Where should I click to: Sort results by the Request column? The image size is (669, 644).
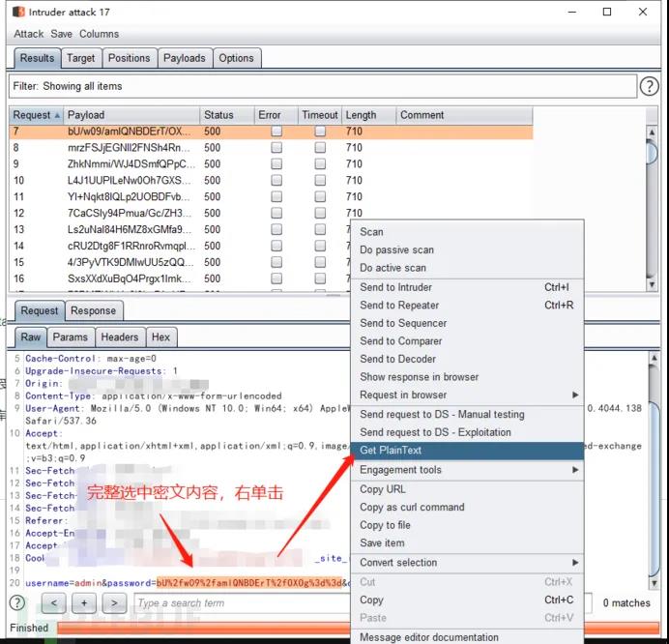pos(37,115)
